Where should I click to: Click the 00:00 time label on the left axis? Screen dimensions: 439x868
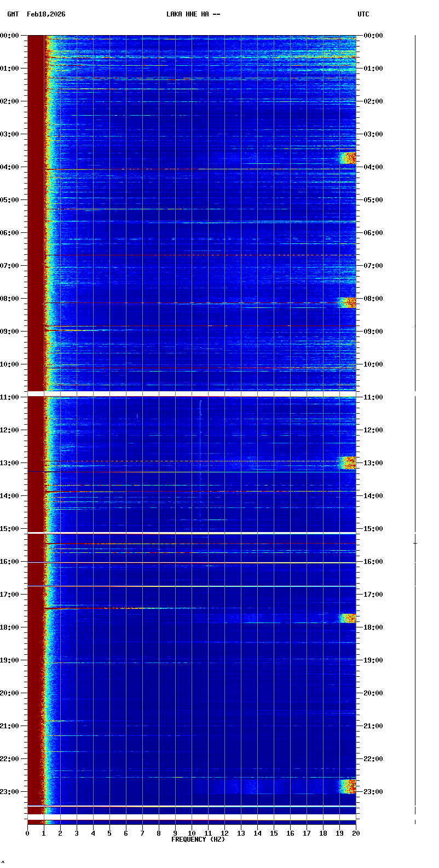(10, 36)
